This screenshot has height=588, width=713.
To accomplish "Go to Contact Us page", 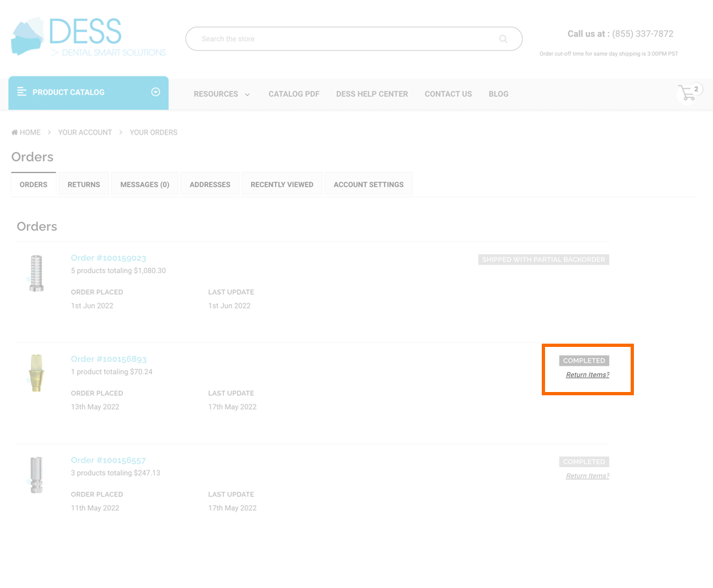I will point(448,94).
